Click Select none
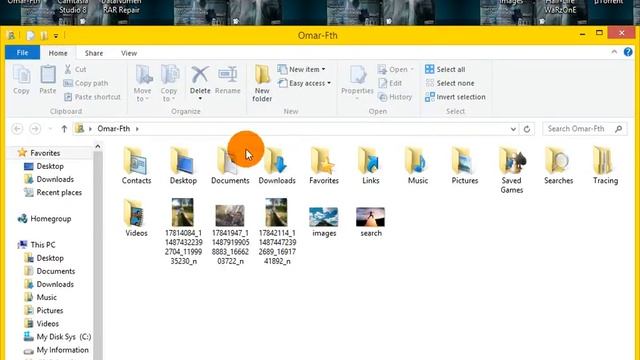 (x=450, y=83)
